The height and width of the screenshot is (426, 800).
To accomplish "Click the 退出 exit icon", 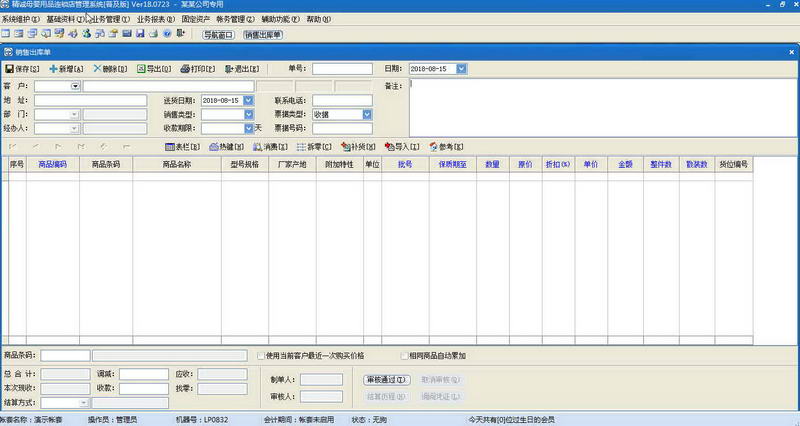I will coord(229,68).
